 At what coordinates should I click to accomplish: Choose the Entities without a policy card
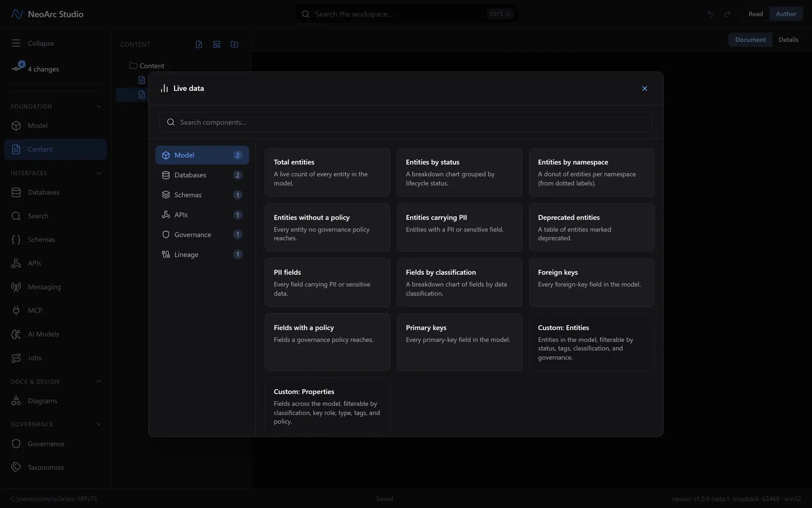click(x=327, y=228)
